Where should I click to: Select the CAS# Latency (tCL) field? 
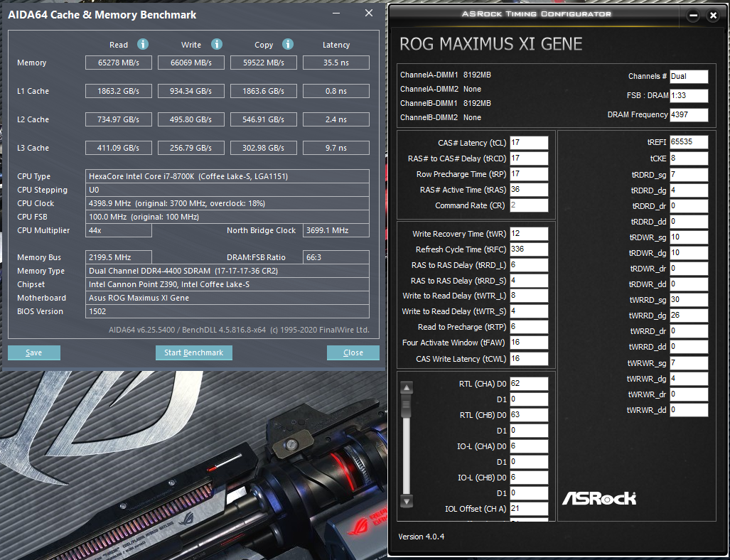tap(529, 143)
